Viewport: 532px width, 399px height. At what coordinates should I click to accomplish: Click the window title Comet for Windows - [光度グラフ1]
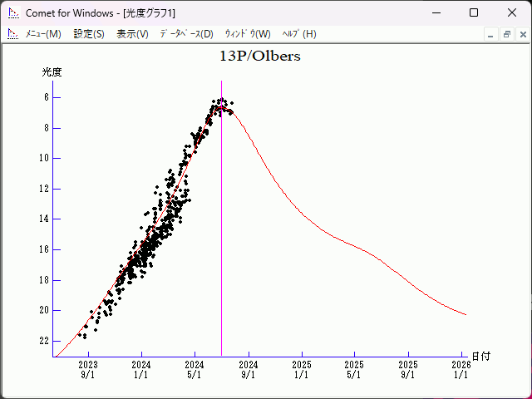tap(101, 13)
